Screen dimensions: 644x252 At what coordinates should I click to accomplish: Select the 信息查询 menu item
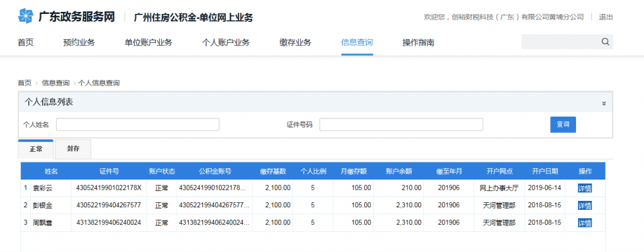tap(357, 43)
